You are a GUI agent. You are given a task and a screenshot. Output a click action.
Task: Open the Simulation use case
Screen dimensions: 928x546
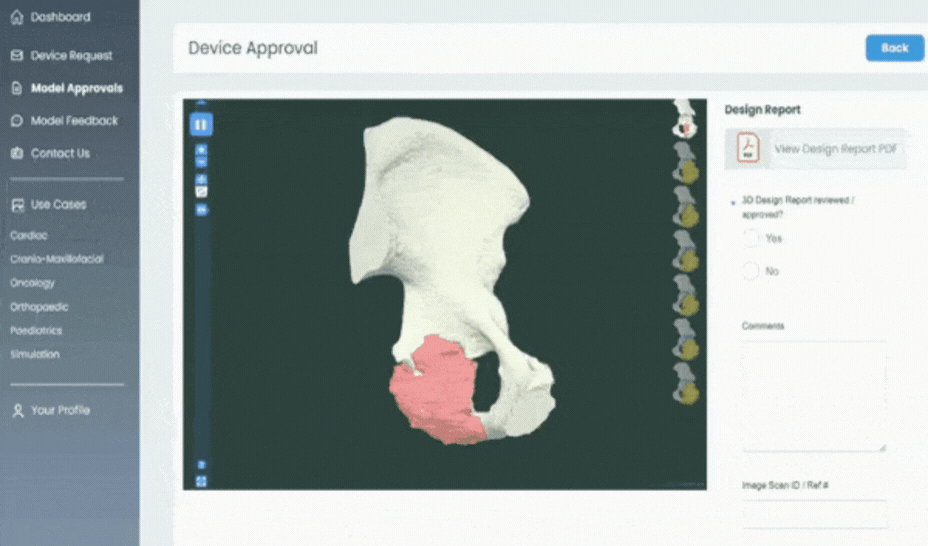click(x=34, y=354)
